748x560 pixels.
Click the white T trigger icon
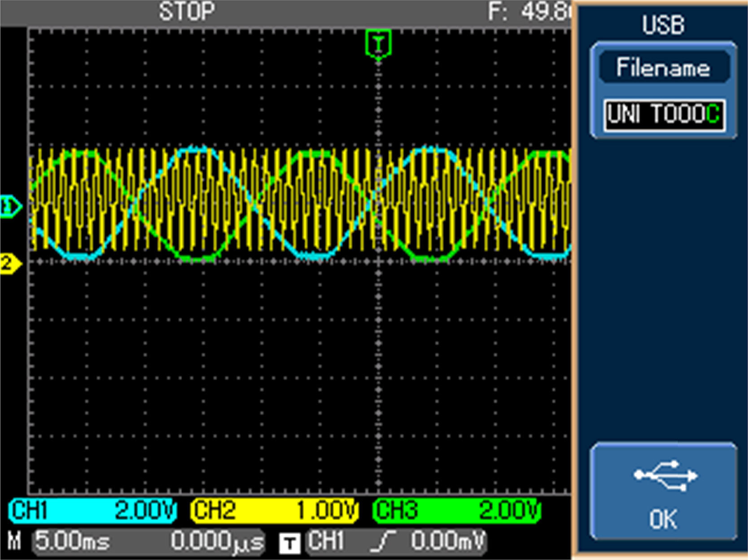290,543
